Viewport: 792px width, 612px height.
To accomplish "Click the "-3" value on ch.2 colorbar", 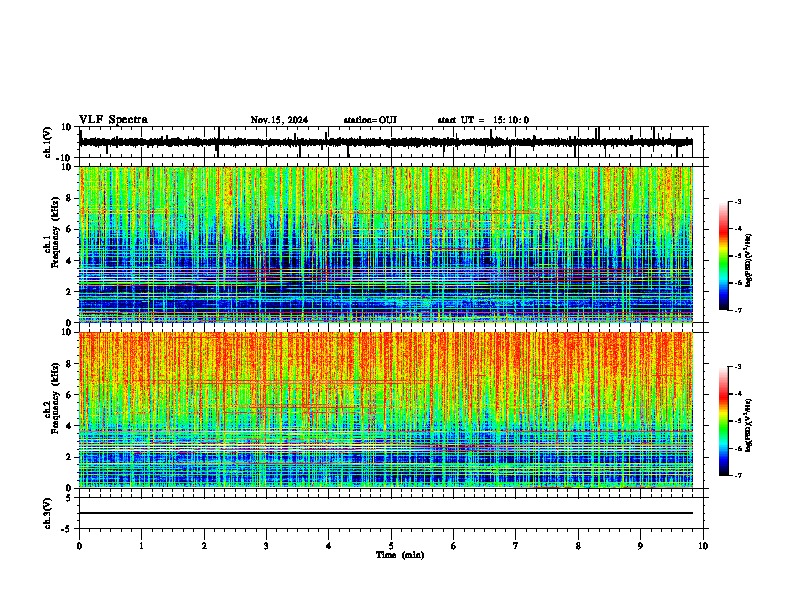I will point(738,367).
